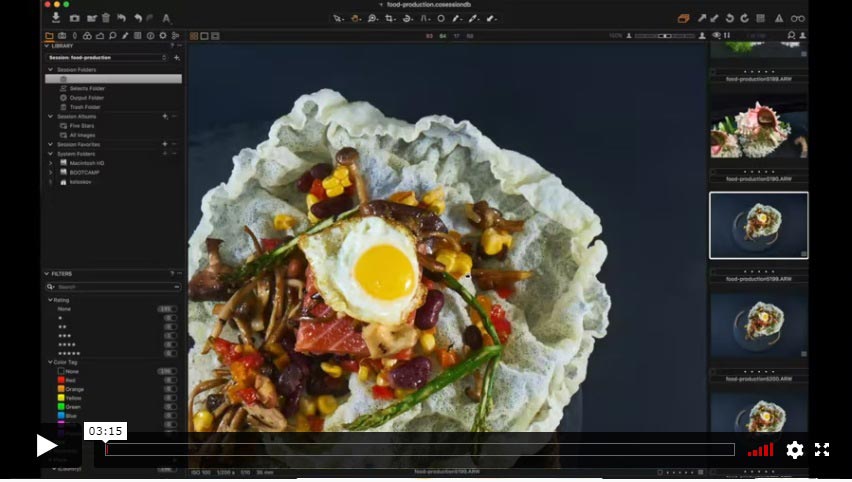Select the Selects Folder
Image resolution: width=852 pixels, height=482 pixels.
[87, 89]
